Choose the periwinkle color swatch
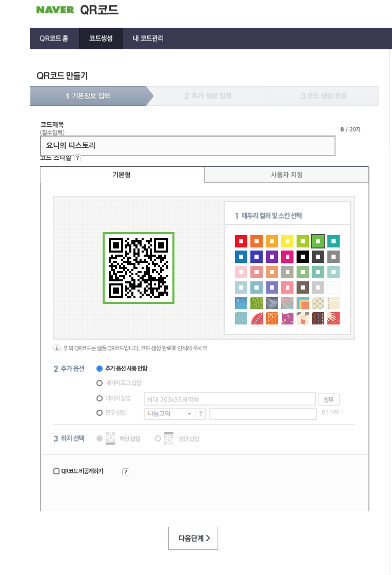392x575 pixels. coord(272,287)
